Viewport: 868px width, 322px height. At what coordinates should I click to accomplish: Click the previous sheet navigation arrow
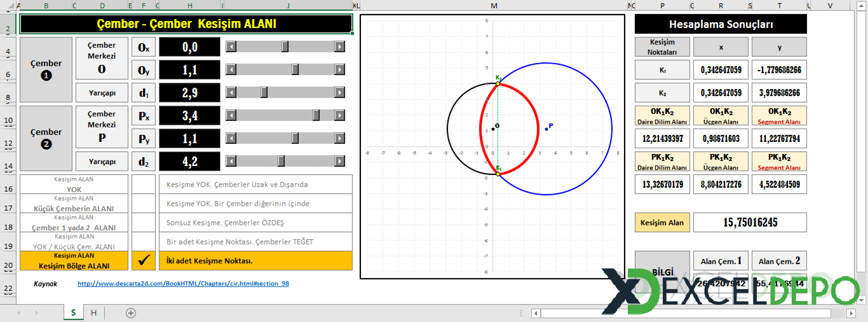[x=17, y=312]
